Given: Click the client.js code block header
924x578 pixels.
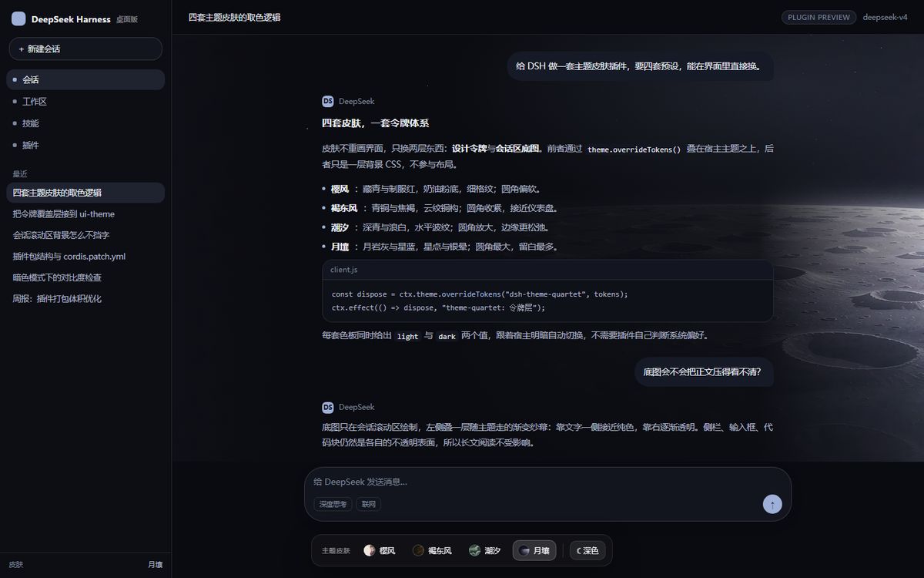Looking at the screenshot, I should 547,270.
